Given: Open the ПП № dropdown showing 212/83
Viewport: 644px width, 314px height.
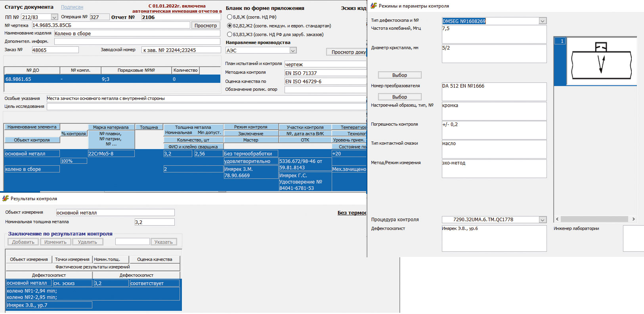Looking at the screenshot, I should 54,17.
